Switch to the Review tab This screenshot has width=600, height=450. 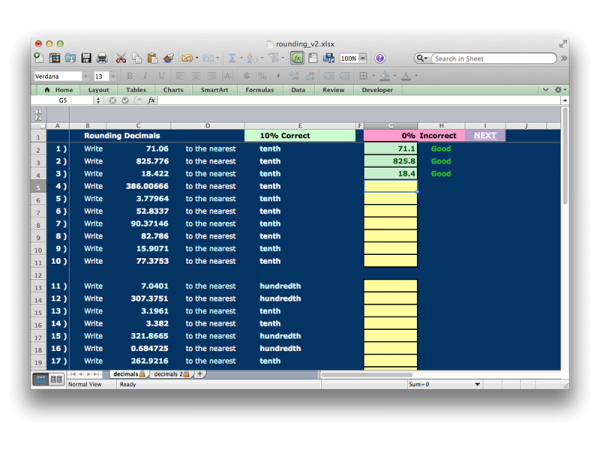coord(333,90)
